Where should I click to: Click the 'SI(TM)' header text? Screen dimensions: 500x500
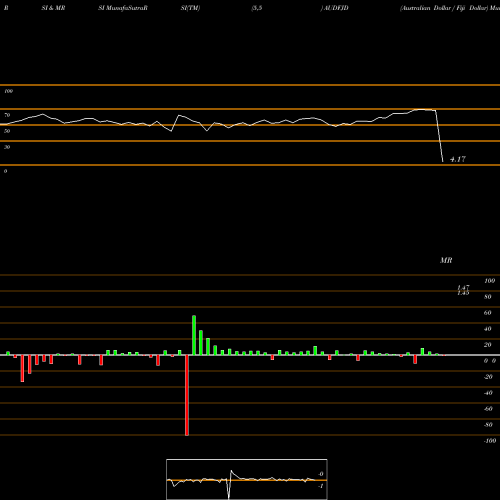point(190,8)
